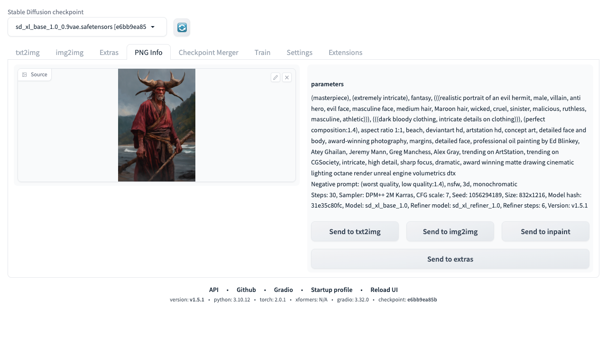Send parameters to img2img

(x=450, y=231)
